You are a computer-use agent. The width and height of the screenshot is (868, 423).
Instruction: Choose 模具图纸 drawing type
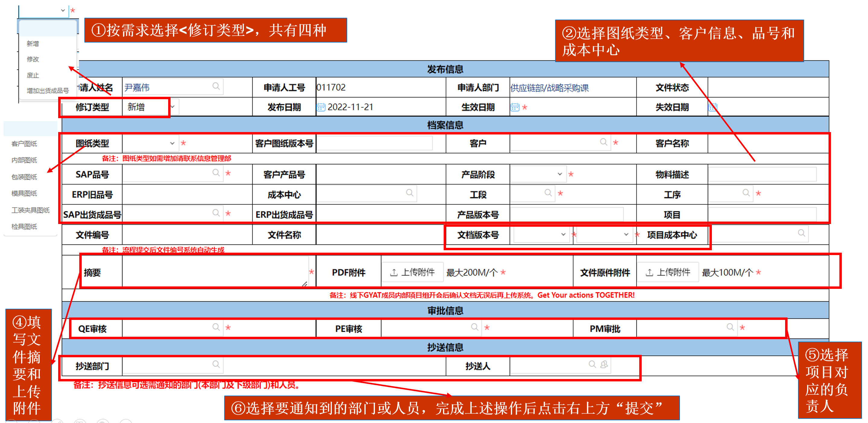point(24,194)
